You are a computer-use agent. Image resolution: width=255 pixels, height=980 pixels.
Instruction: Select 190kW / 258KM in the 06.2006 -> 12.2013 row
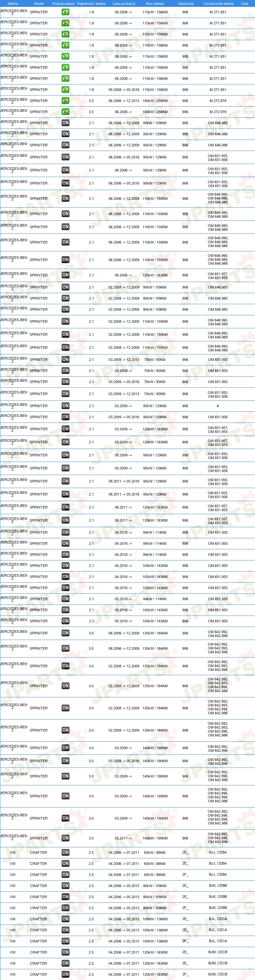(155, 101)
